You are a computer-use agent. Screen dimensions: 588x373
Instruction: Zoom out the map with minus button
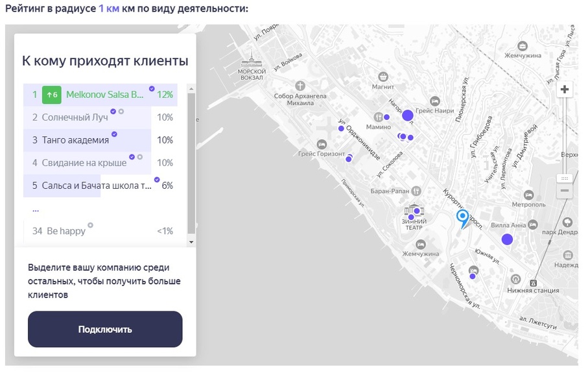tap(565, 191)
